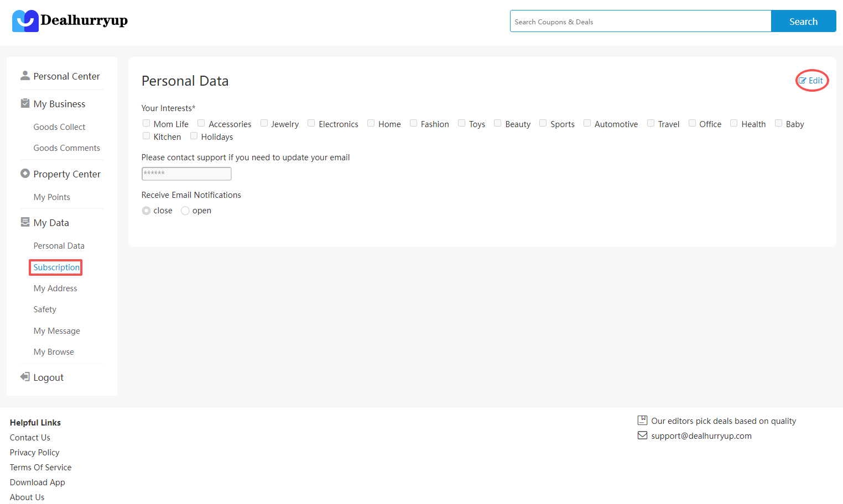843x504 pixels.
Task: Click the Edit link text
Action: (x=815, y=81)
